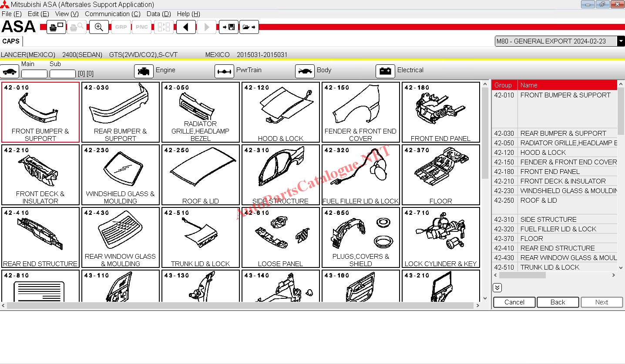Select 42-510 TRUNK LID & LOCK list row

coord(554,267)
